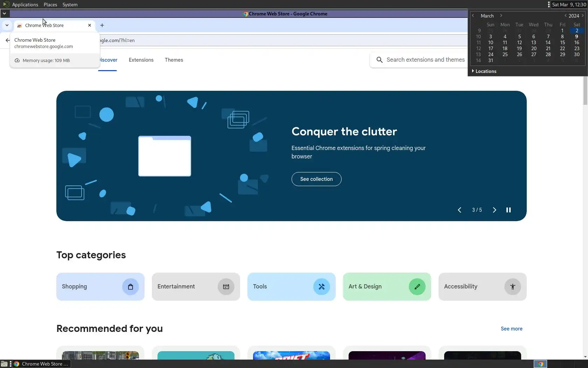Click the See collection button

(x=316, y=179)
